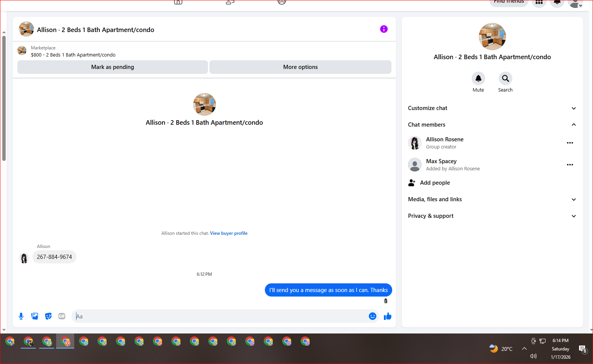
Task: Show hidden system tray icons arrow
Action: [x=524, y=349]
